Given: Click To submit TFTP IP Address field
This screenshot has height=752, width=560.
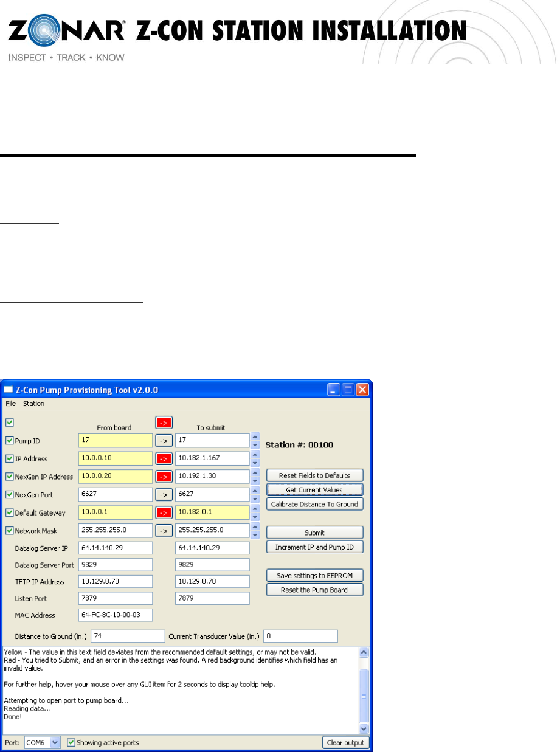Looking at the screenshot, I should (212, 582).
